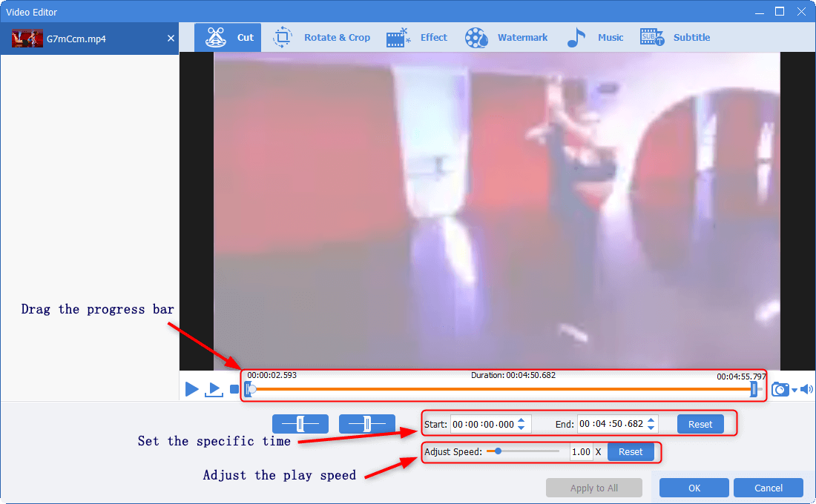Click the Play button

click(x=191, y=389)
